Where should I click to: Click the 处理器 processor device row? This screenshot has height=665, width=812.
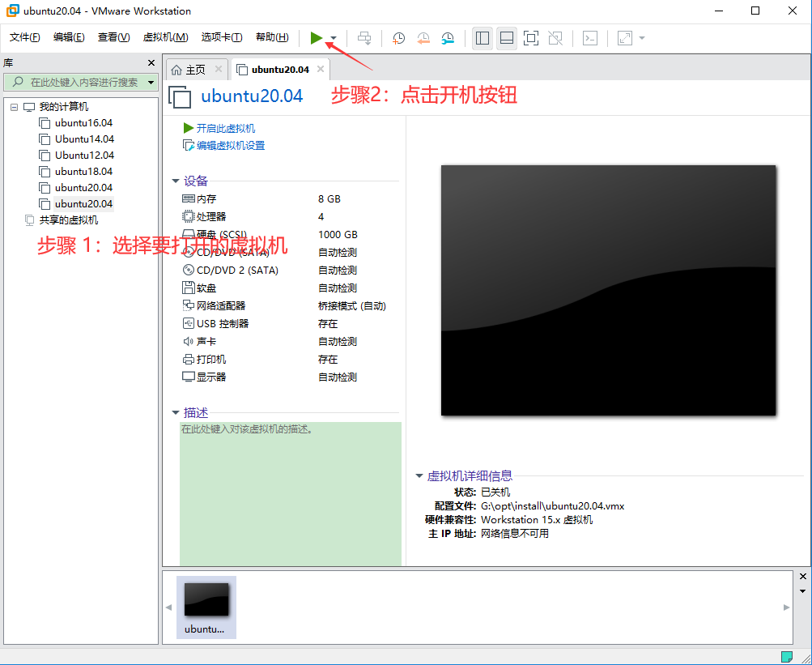tap(290, 216)
